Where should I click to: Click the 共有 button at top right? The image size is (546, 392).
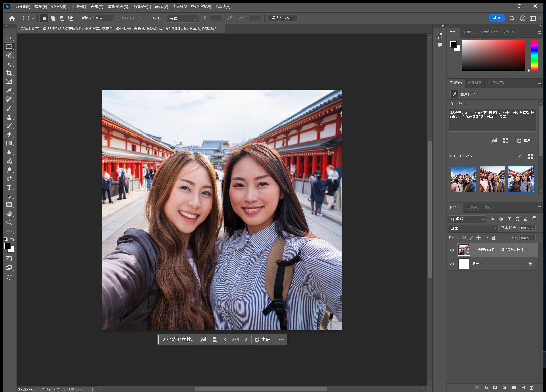[x=496, y=18]
